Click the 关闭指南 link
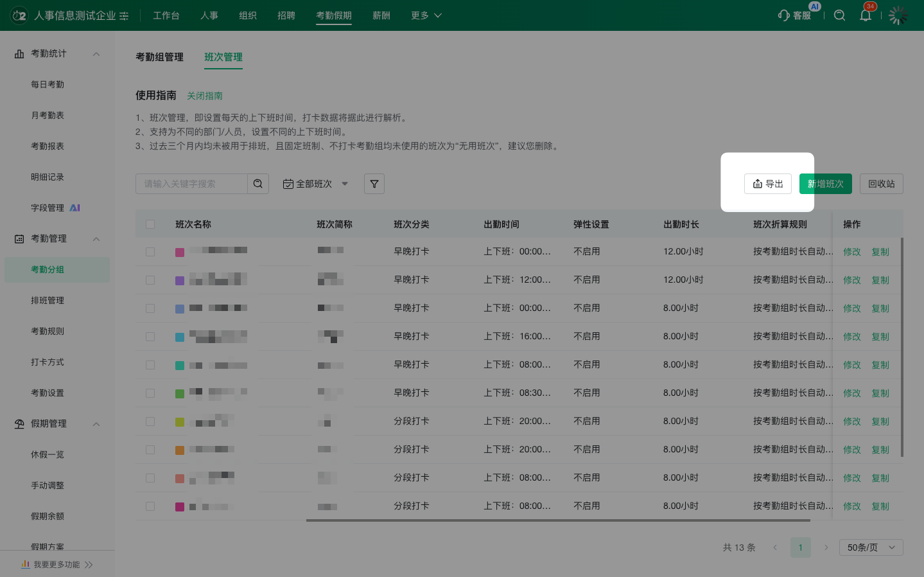 [205, 96]
